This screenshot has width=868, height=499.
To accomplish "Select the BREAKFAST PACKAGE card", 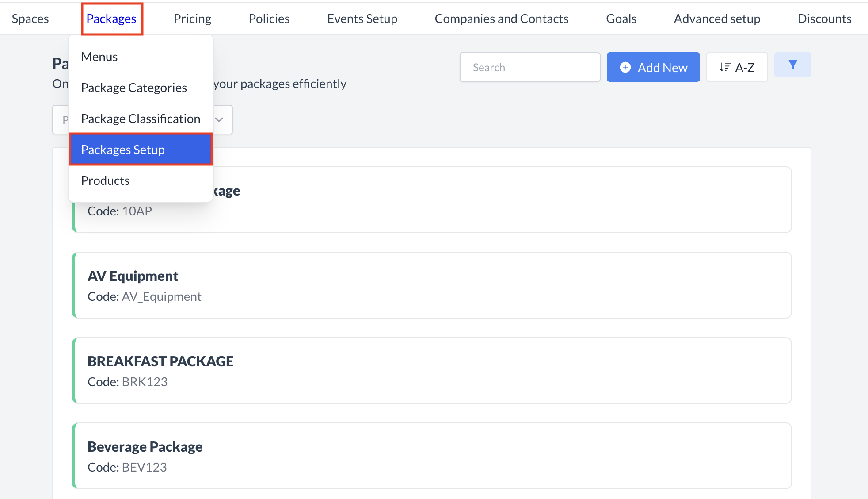I will click(431, 370).
